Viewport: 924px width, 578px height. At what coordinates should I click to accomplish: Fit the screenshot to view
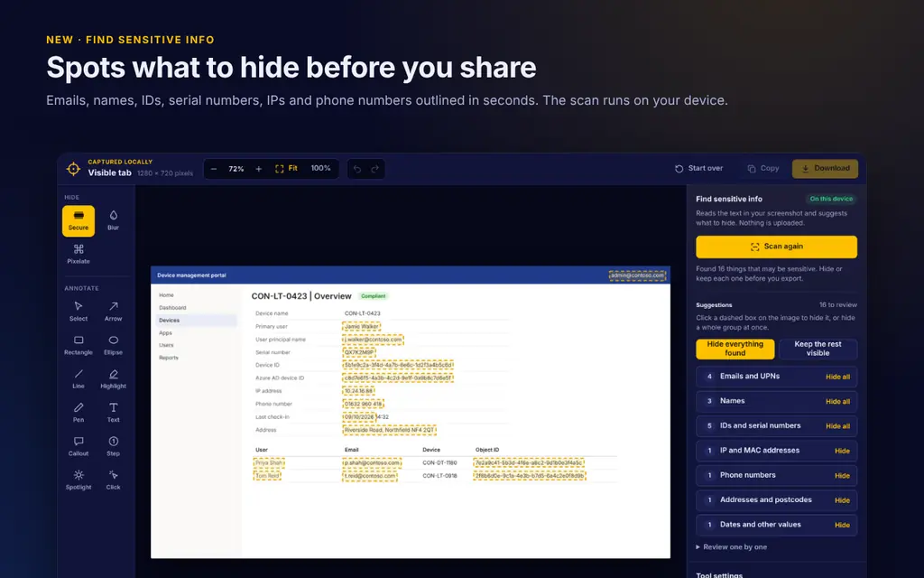pyautogui.click(x=286, y=169)
